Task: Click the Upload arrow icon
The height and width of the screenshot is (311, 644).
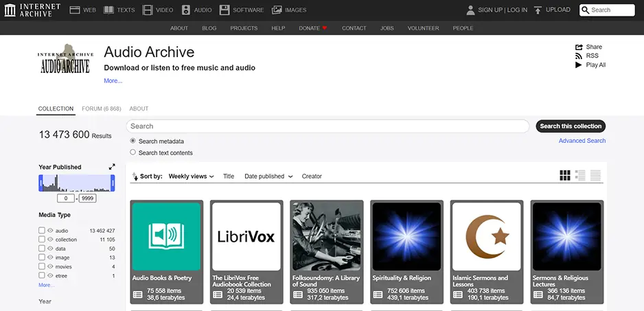Action: (538, 10)
